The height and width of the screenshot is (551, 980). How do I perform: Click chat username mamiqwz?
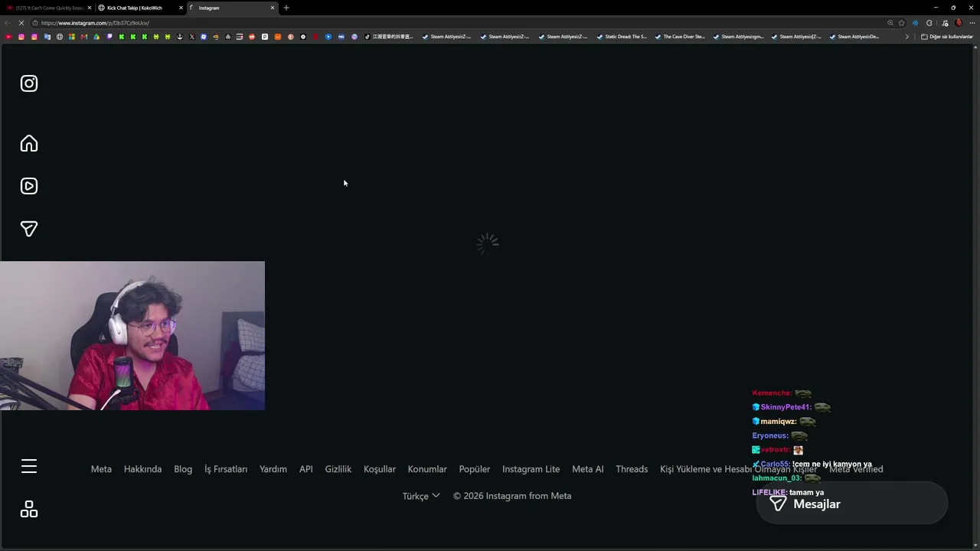coord(779,422)
